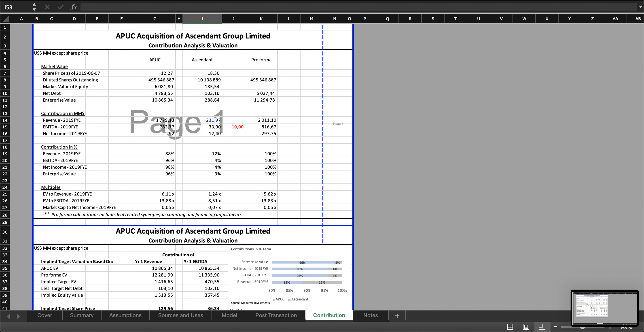Select column I header
Image resolution: width=644 pixels, height=332 pixels.
[202, 19]
